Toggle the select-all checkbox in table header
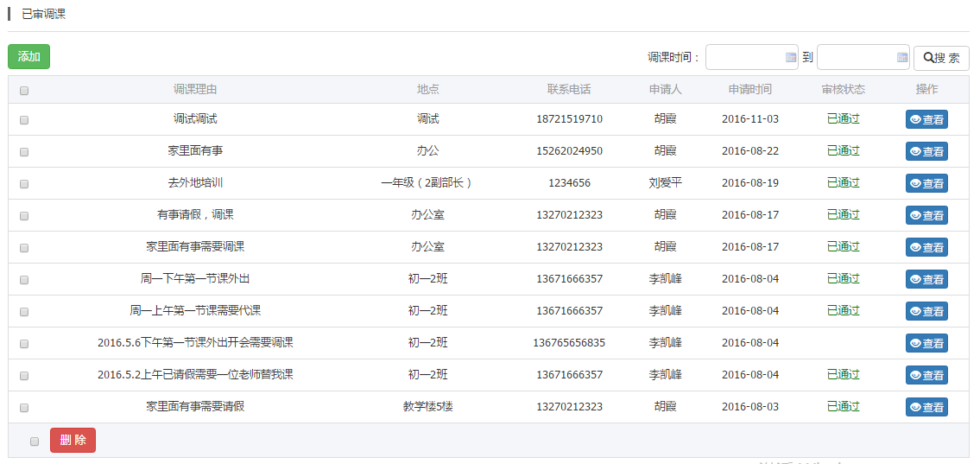This screenshot has height=464, width=980. click(24, 91)
